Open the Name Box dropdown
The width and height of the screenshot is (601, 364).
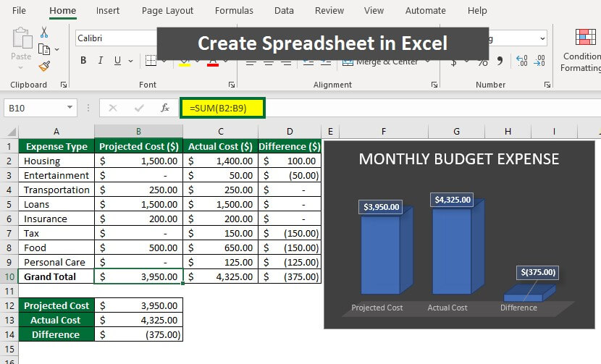point(70,108)
